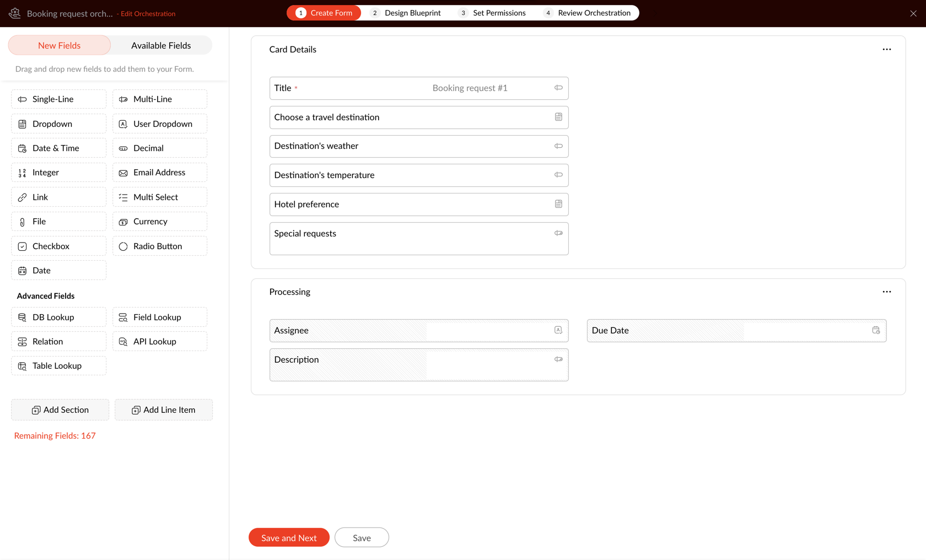Click the orchestration icon in the header
This screenshot has width=926, height=560.
(x=15, y=13)
